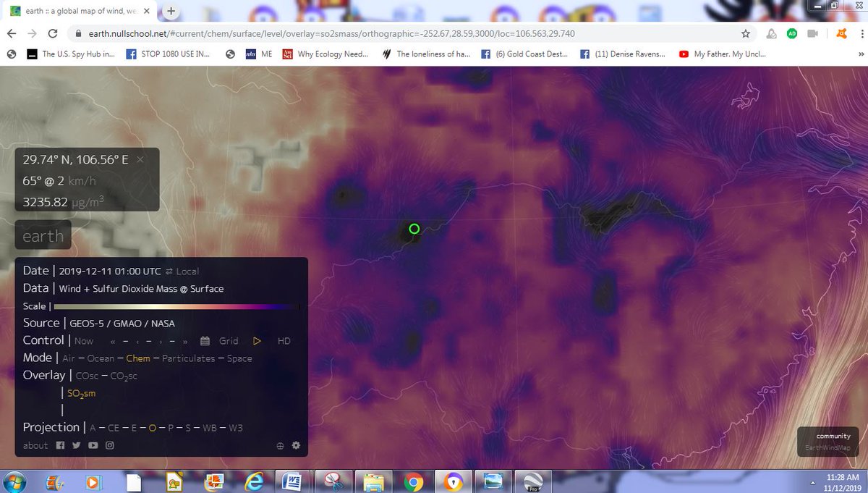Open Google Earth Pro from the taskbar

(x=534, y=481)
